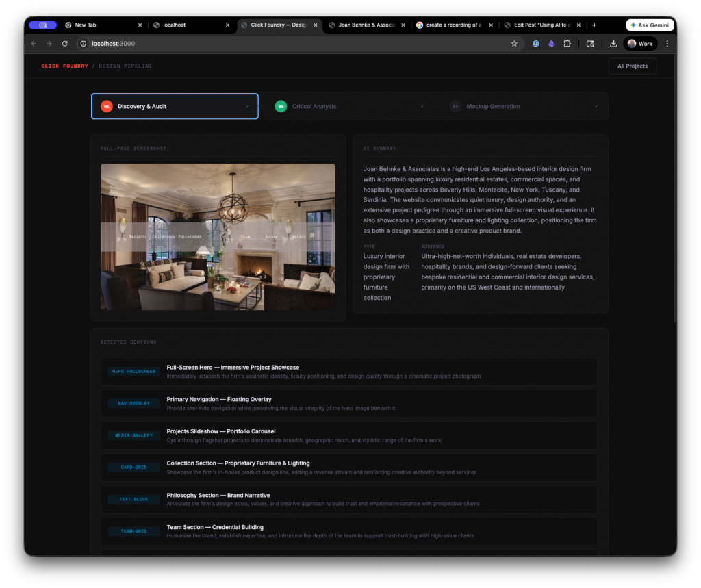Screen dimensions: 701x588
Task: Click the back navigation arrow
Action: point(34,44)
